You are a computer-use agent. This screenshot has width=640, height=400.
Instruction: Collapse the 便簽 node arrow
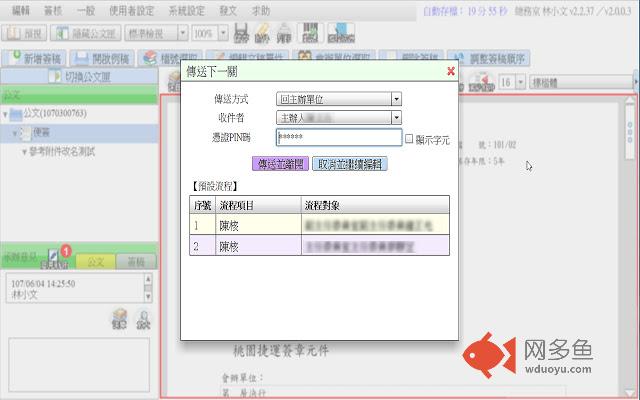click(x=15, y=133)
